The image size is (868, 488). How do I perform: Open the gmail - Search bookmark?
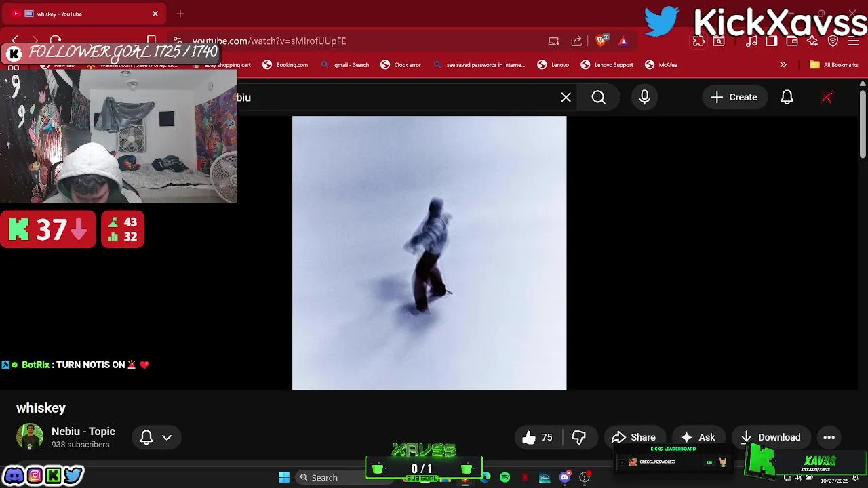[x=344, y=65]
